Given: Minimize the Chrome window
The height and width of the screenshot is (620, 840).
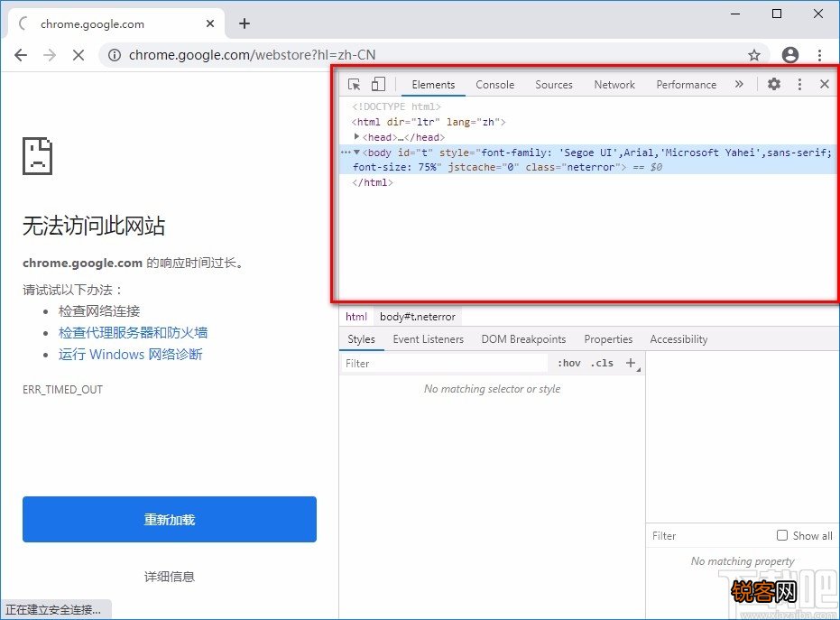Looking at the screenshot, I should (x=735, y=14).
